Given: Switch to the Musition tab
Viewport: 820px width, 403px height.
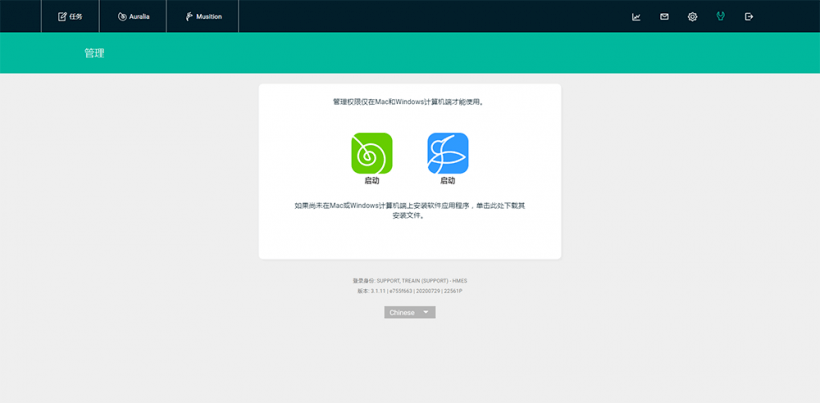Looking at the screenshot, I should (203, 16).
